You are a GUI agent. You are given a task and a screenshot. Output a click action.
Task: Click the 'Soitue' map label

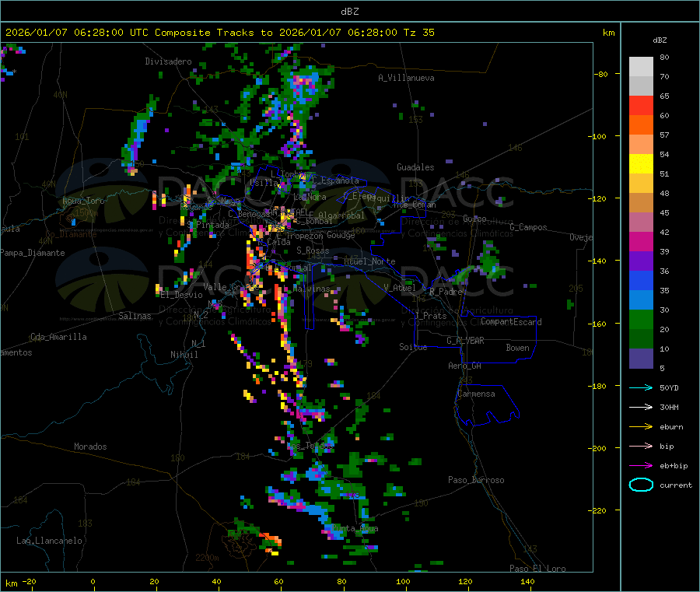point(414,347)
